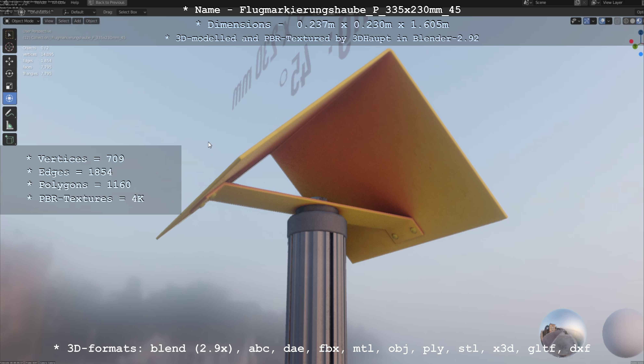Open the Default orientation dropdown

tap(79, 12)
